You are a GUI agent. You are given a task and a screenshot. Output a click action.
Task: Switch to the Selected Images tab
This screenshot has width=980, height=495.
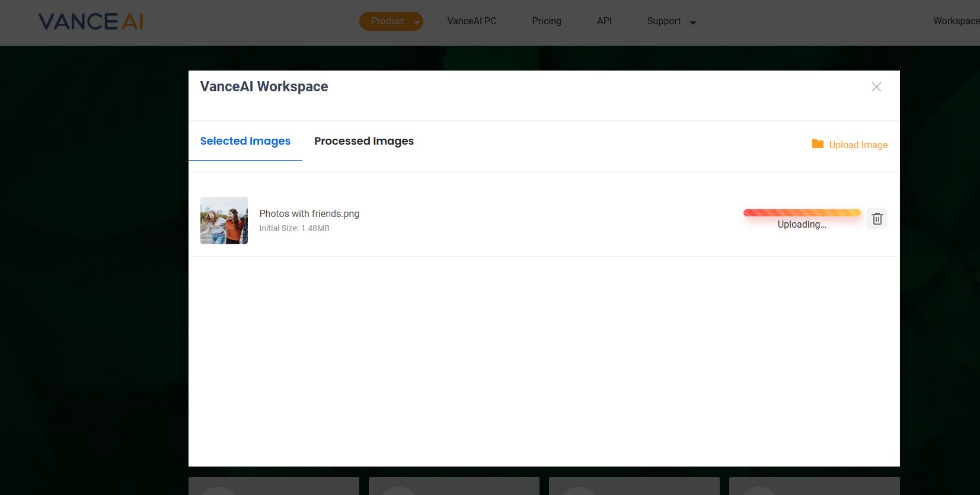tap(245, 141)
